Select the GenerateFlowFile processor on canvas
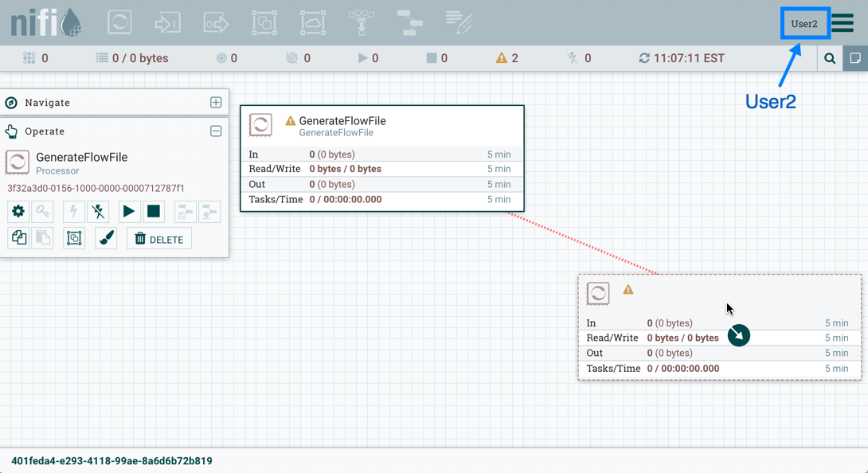The height and width of the screenshot is (473, 868). click(x=382, y=126)
